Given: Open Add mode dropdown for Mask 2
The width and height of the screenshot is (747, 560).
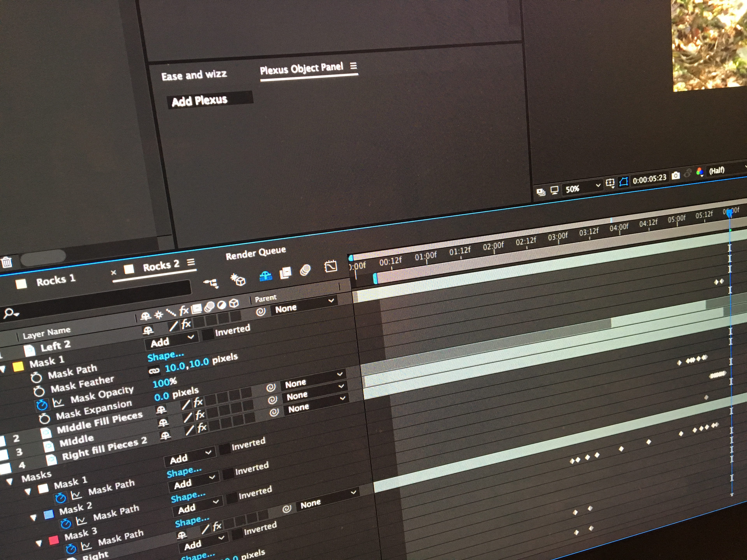Looking at the screenshot, I should click(195, 482).
